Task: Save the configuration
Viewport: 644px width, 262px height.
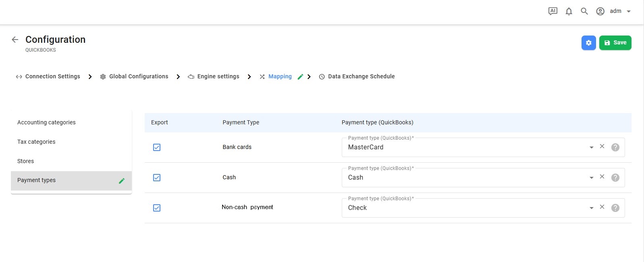Action: (x=615, y=43)
